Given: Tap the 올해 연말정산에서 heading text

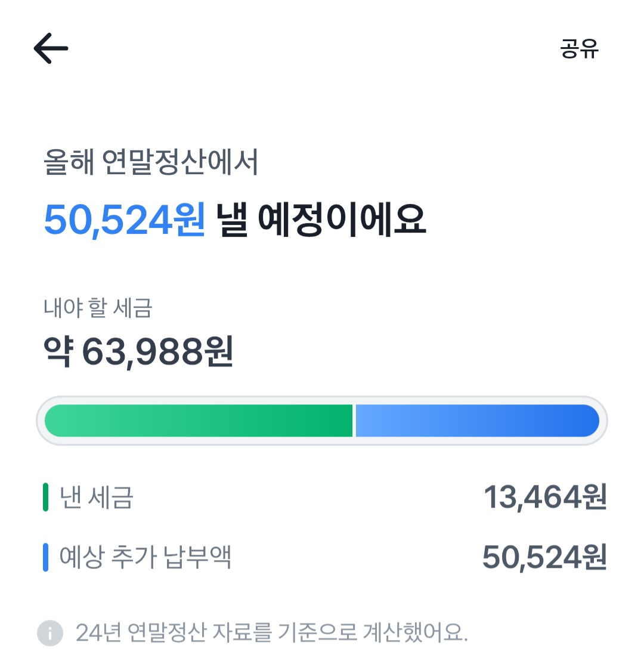Looking at the screenshot, I should click(151, 163).
